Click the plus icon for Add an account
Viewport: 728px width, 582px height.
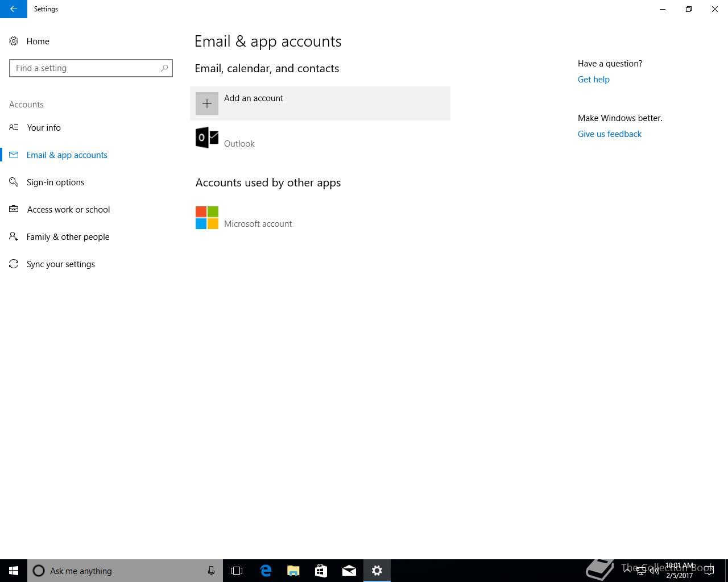click(x=207, y=103)
